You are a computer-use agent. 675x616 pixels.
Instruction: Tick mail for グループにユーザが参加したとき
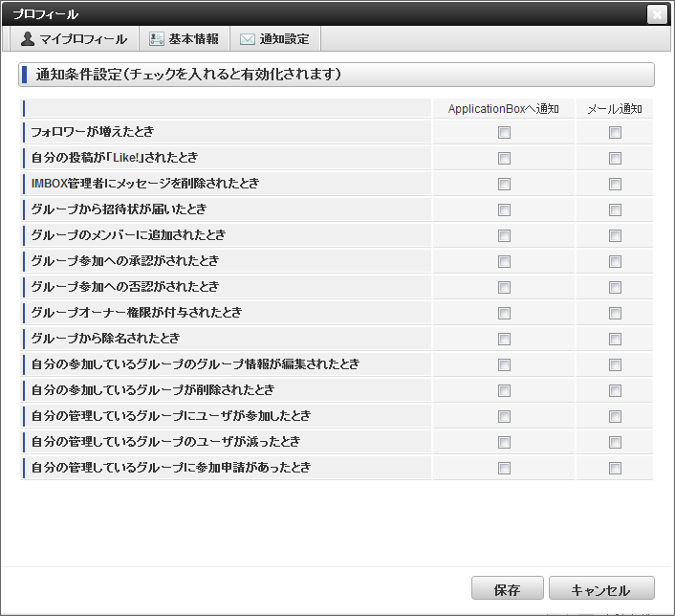coord(615,416)
